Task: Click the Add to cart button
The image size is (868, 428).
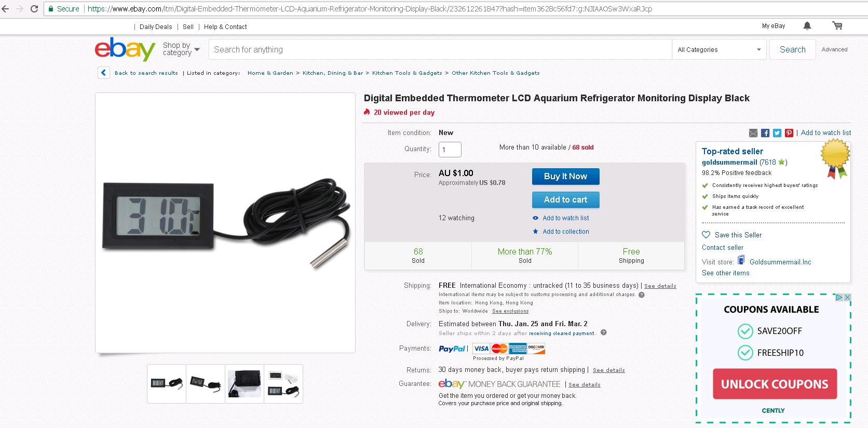Action: tap(565, 199)
